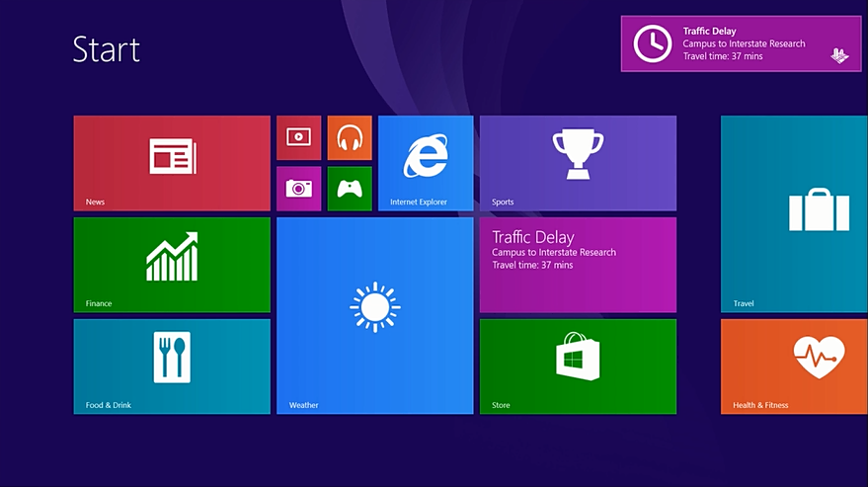Open the Travel tile with suitcase
Screen dimensions: 868x487
[794, 213]
